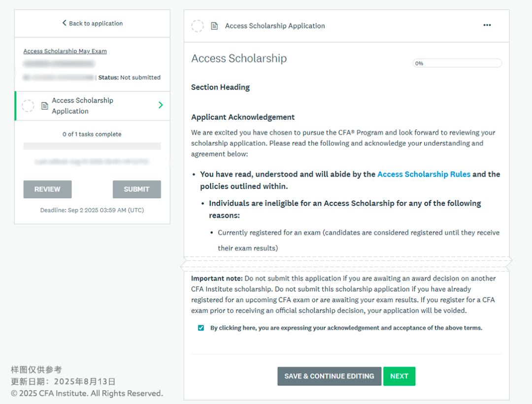Click the header's document page icon

tap(214, 26)
